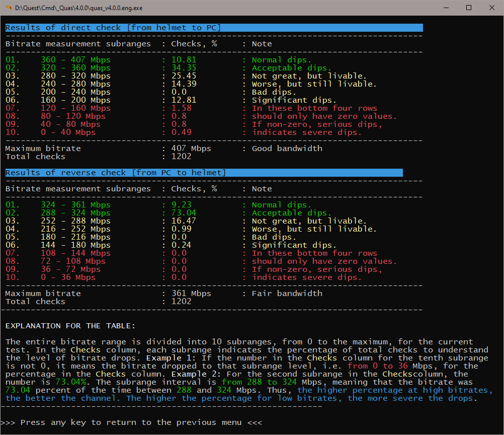Select reverse check row '72 - 108 Mbps'
Screen dimensions: 504x435
point(201,261)
